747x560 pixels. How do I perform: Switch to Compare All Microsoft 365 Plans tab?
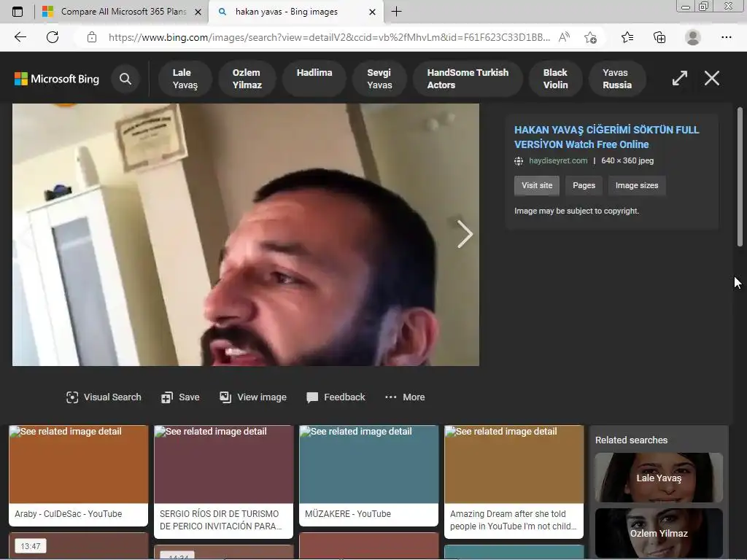tap(122, 12)
